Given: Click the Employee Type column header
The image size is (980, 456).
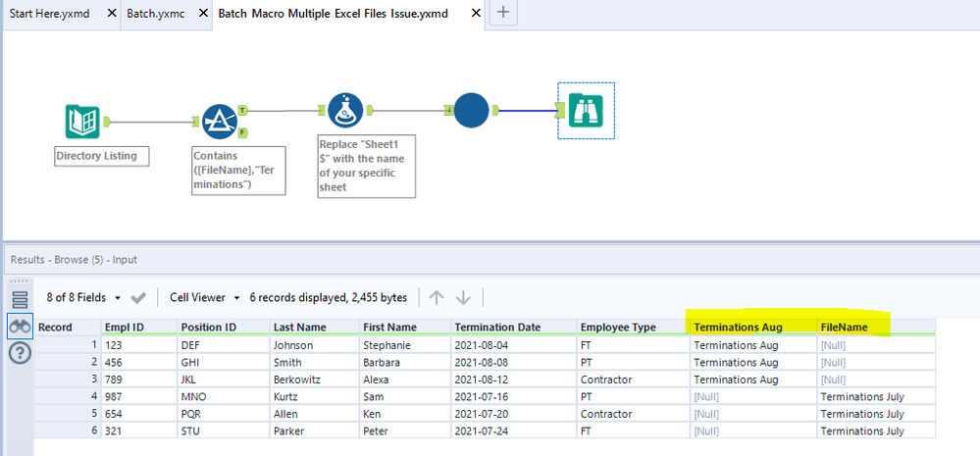Looking at the screenshot, I should (634, 327).
